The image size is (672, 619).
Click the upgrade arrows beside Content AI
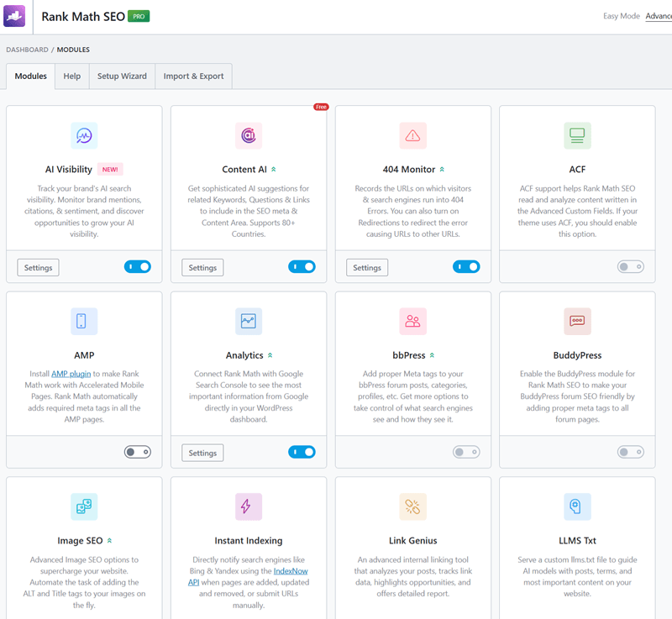point(274,170)
